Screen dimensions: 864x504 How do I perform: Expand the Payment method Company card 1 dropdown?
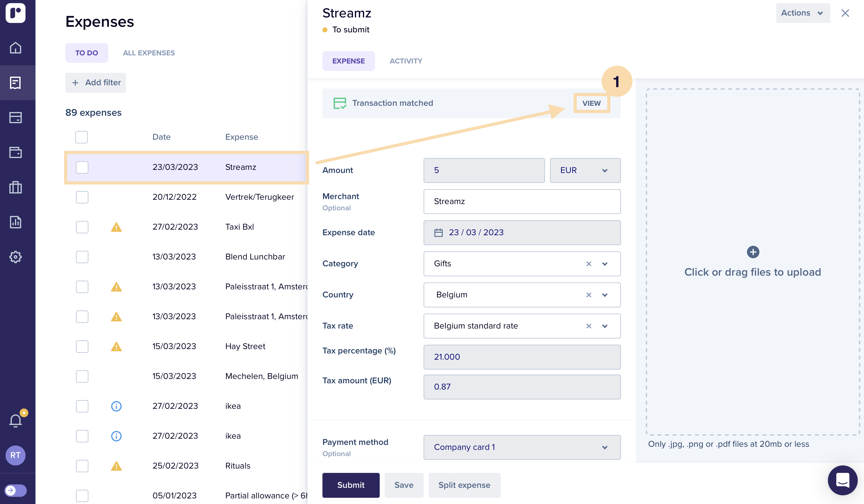coord(522,447)
